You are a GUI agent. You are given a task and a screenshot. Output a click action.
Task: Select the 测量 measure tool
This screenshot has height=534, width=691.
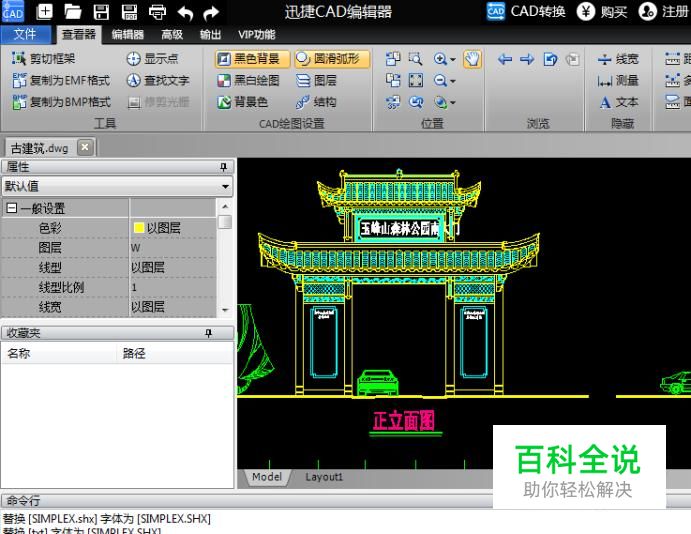[618, 80]
